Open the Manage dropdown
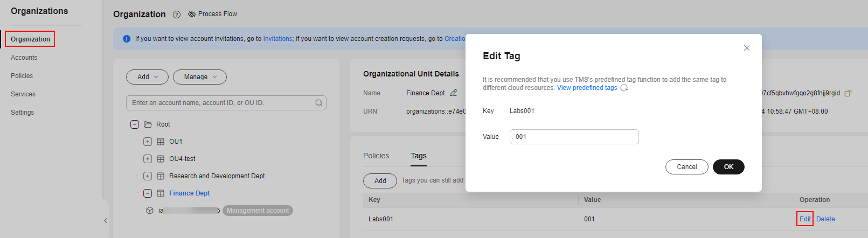Viewport: 868px width, 238px height. click(x=200, y=77)
